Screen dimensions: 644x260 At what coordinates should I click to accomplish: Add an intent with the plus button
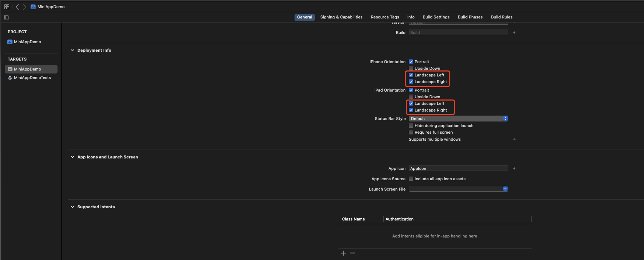344,253
